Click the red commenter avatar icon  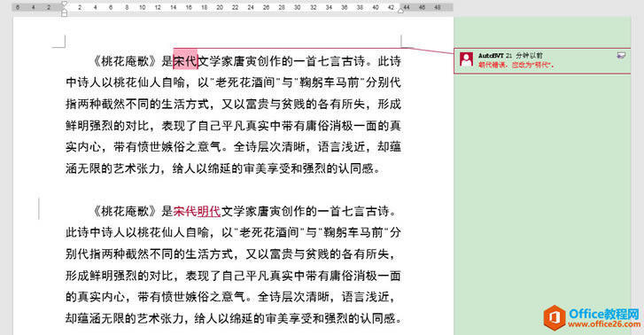(466, 59)
